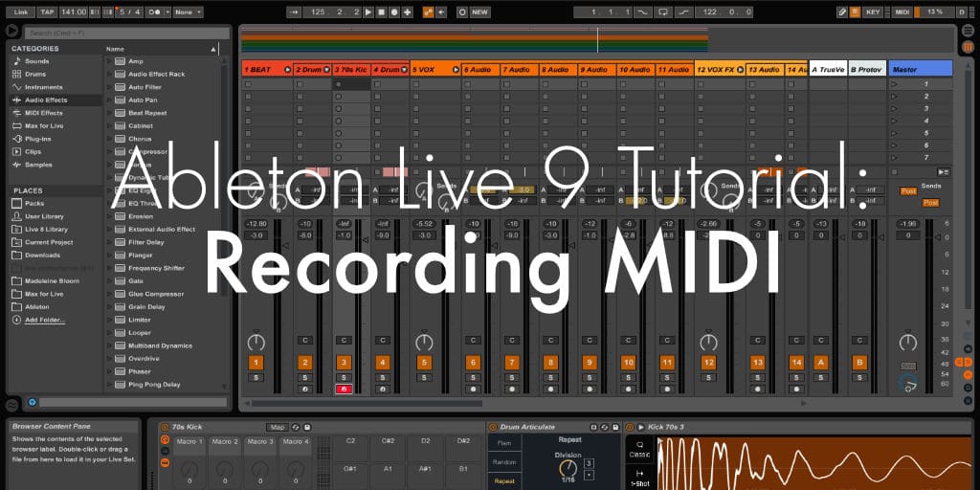This screenshot has width=980, height=490.
Task: Save the 70s Kick rack preset
Action: tap(307, 428)
